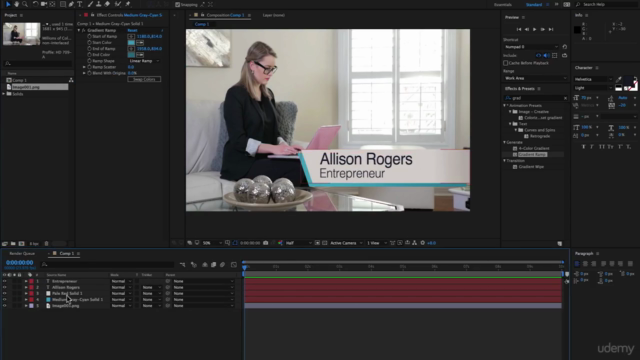640x360 pixels.
Task: Switch to Layer (none) viewer tab
Action: click(273, 15)
